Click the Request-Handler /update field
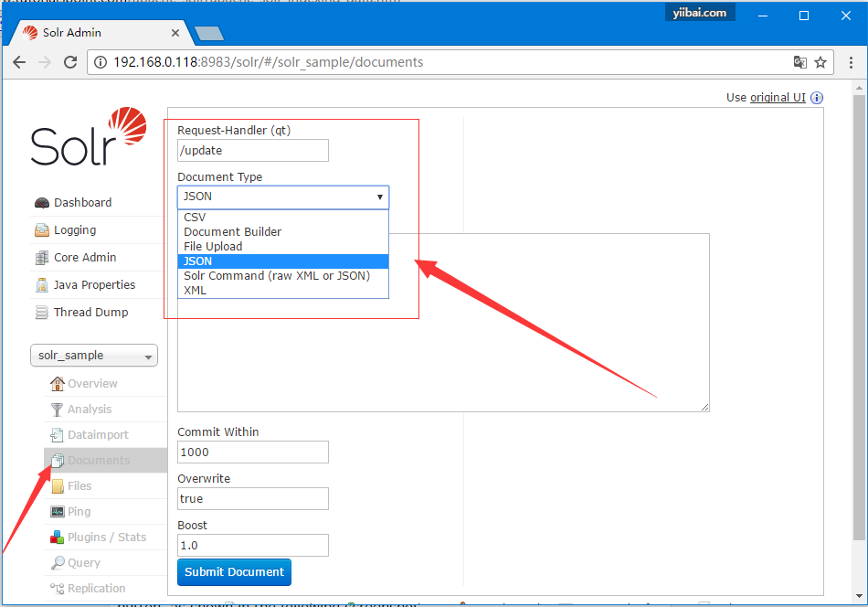Viewport: 868px width, 607px height. tap(252, 151)
